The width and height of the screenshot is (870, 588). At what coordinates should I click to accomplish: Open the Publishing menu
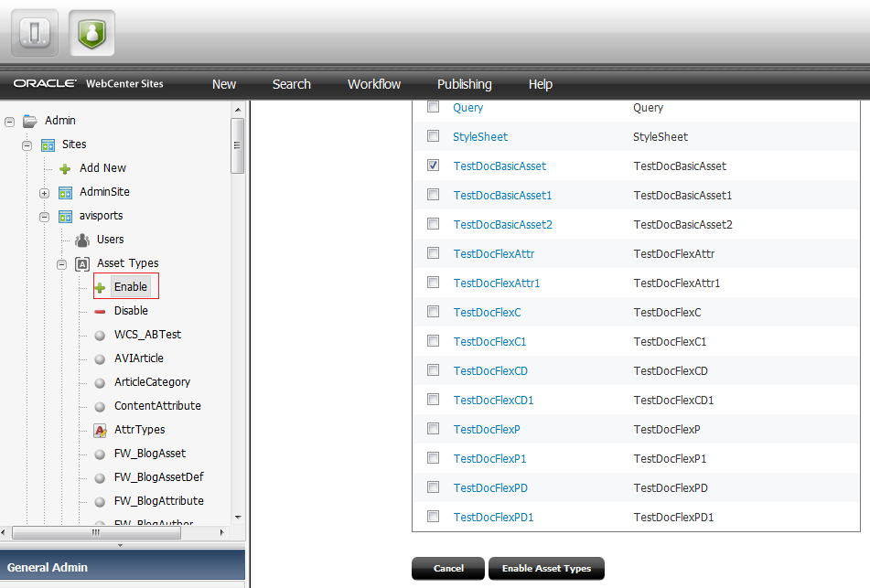[x=465, y=84]
